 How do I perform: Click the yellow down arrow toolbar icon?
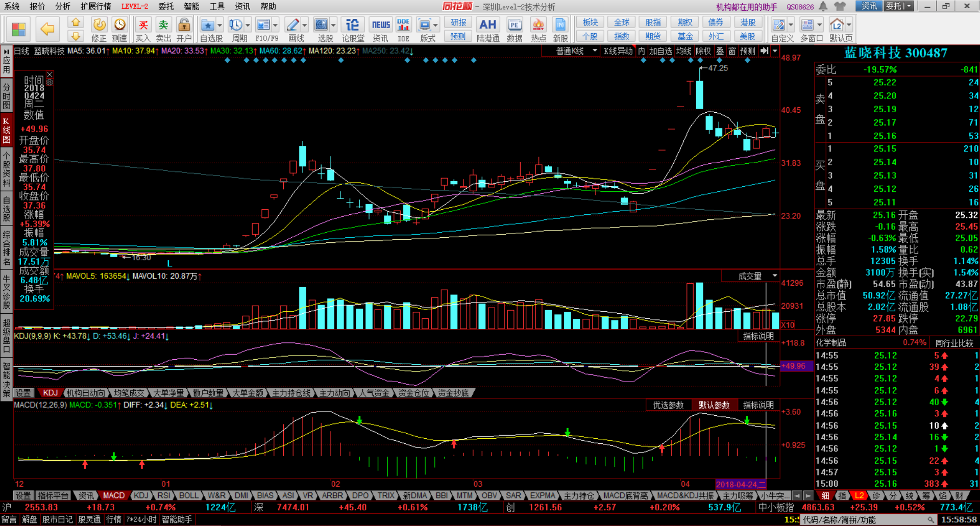pos(76,36)
